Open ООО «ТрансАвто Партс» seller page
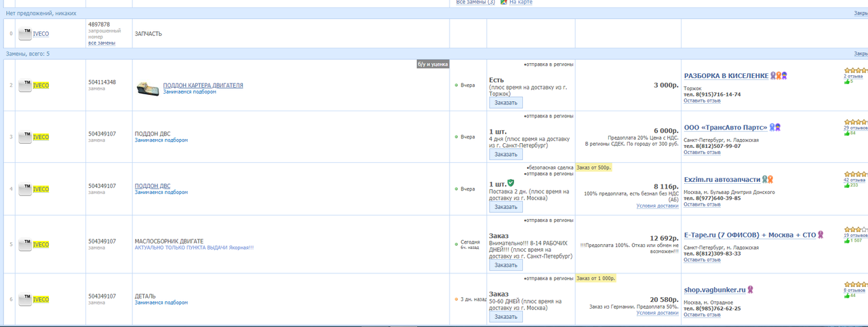 click(x=726, y=128)
